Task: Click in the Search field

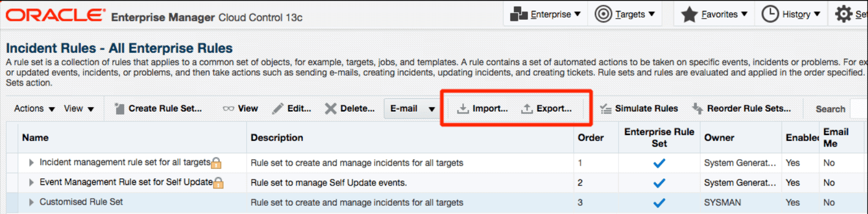Action: 859,109
